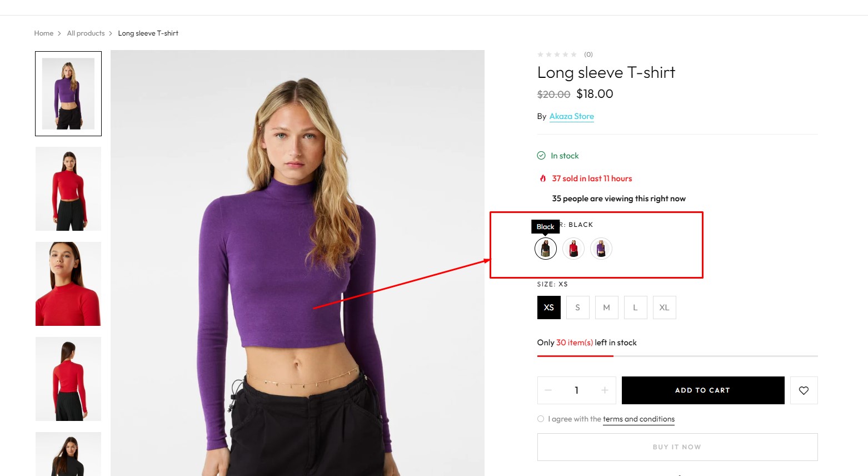Select size XL
The image size is (868, 476).
coord(665,308)
